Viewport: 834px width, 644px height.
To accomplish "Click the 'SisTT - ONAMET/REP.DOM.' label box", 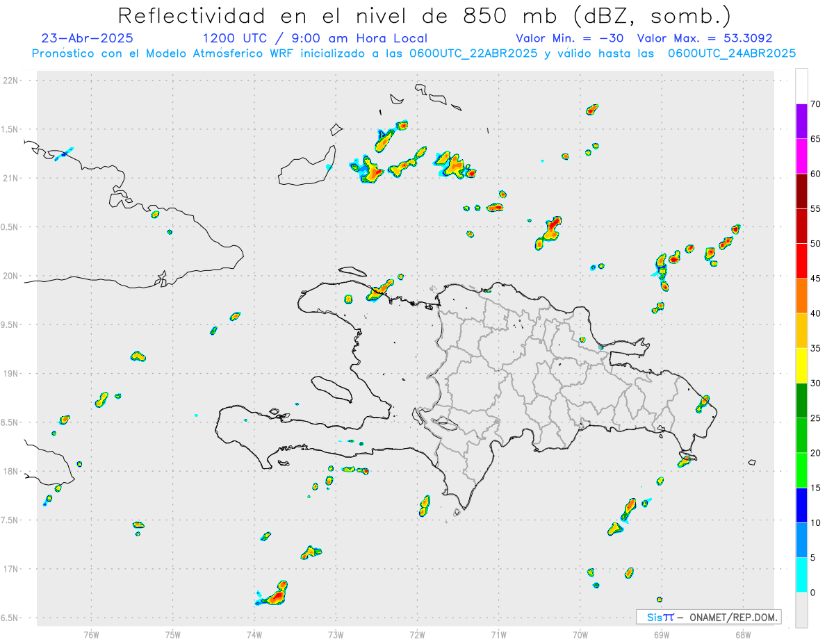I will (x=709, y=617).
